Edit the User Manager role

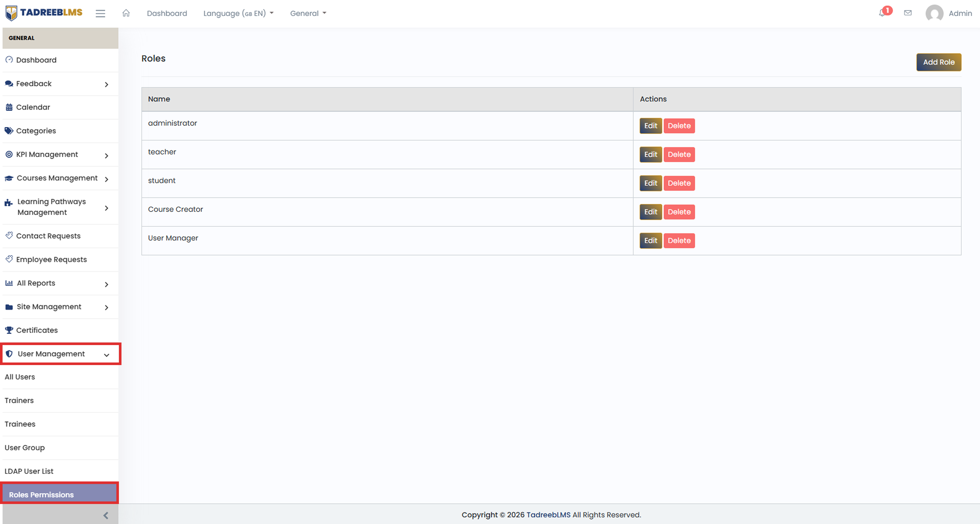coord(650,240)
